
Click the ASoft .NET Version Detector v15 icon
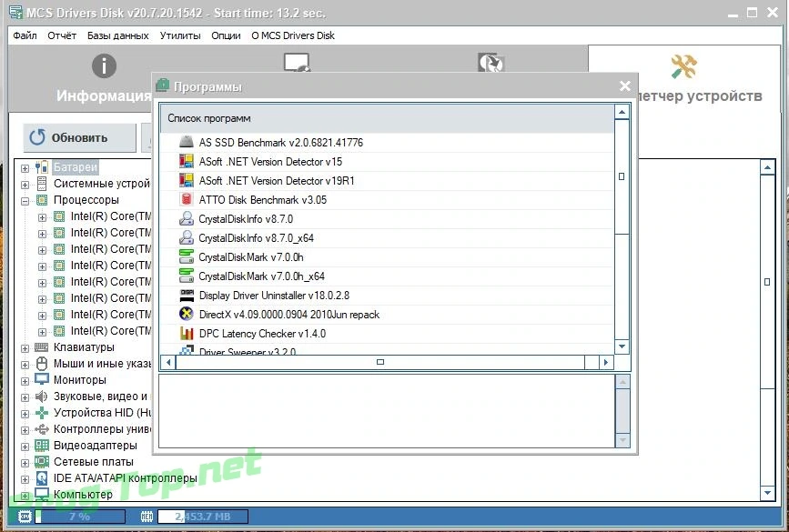(187, 161)
